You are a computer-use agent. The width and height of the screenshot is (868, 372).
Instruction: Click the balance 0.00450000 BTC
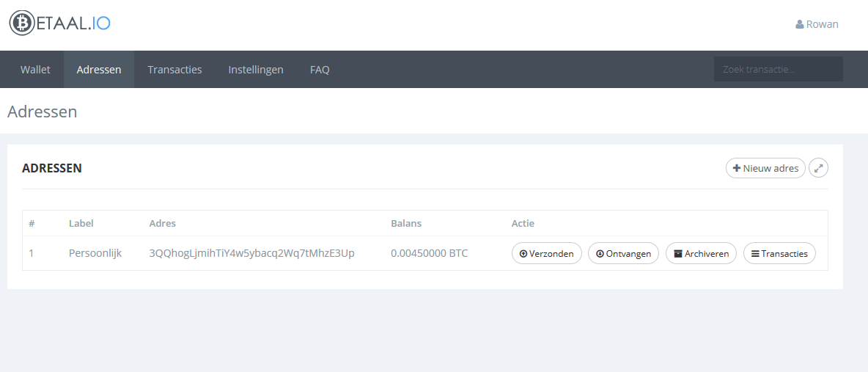point(430,253)
